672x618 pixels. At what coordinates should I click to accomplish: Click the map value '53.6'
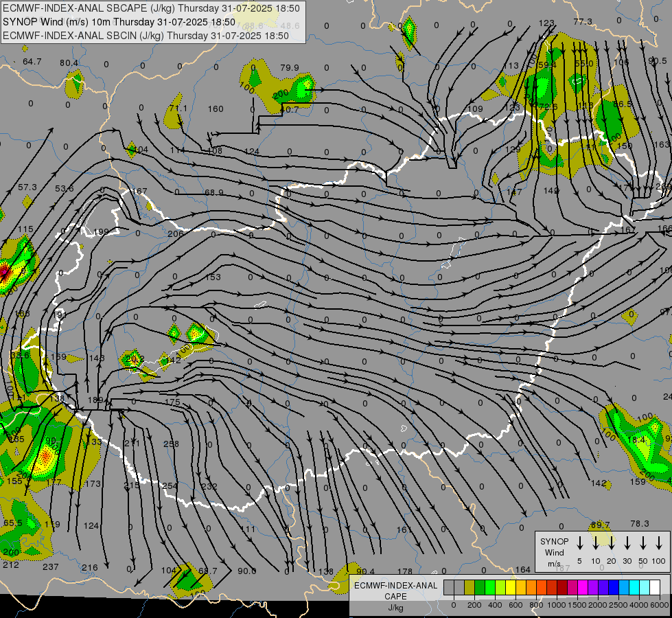coord(65,189)
